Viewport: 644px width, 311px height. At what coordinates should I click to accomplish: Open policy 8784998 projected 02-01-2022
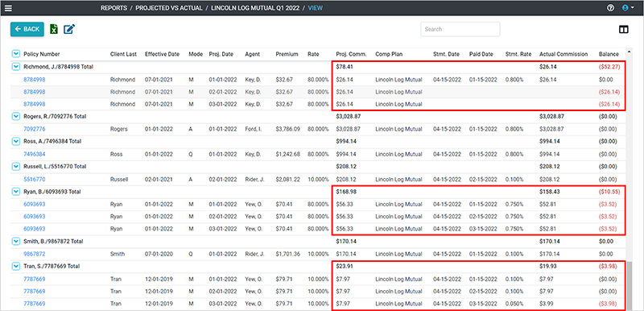[x=35, y=92]
